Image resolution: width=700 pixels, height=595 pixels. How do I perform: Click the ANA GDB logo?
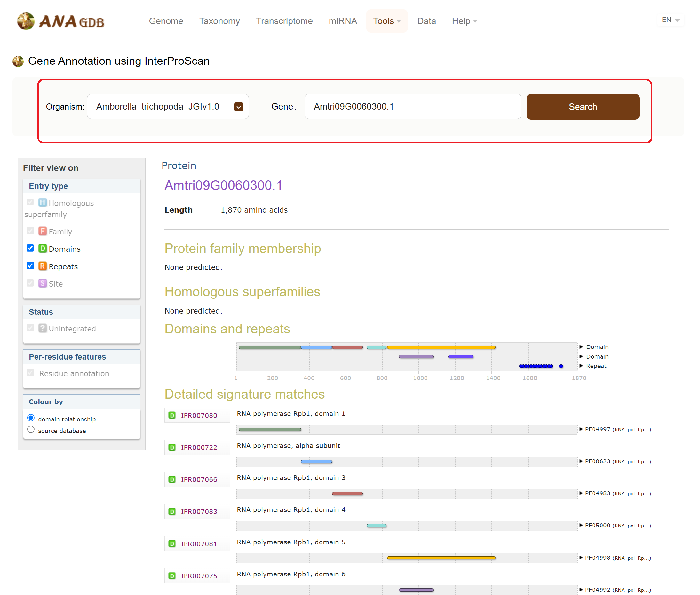pos(61,21)
